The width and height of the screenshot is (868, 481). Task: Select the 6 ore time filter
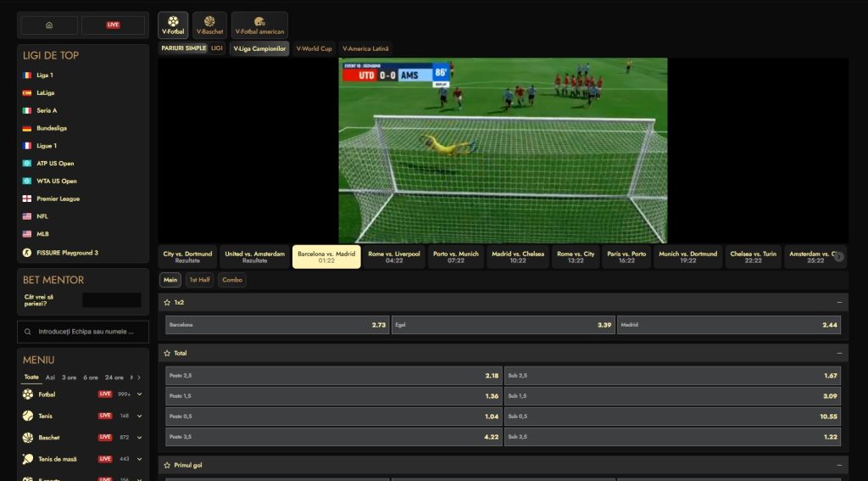click(x=90, y=378)
